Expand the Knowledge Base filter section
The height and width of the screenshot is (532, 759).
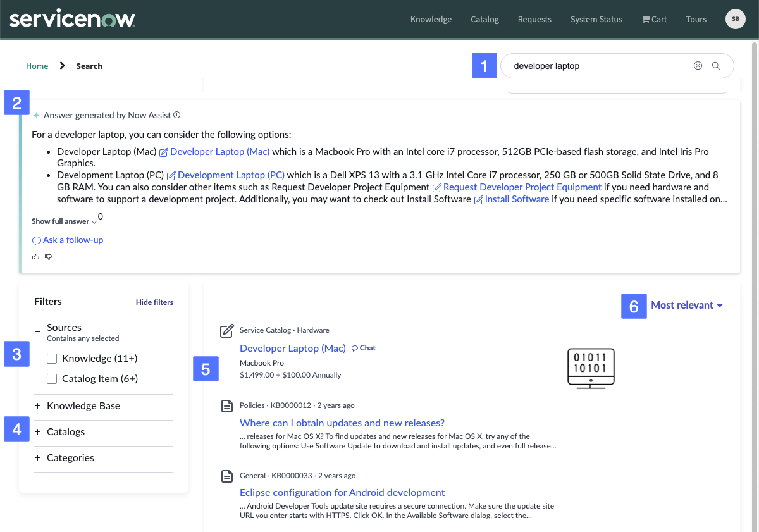(x=38, y=406)
